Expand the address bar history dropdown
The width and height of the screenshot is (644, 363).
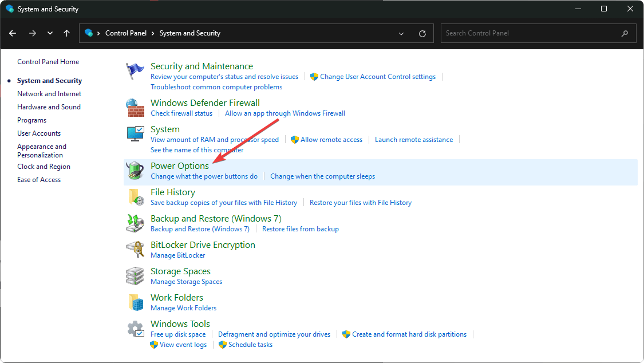[x=402, y=33]
